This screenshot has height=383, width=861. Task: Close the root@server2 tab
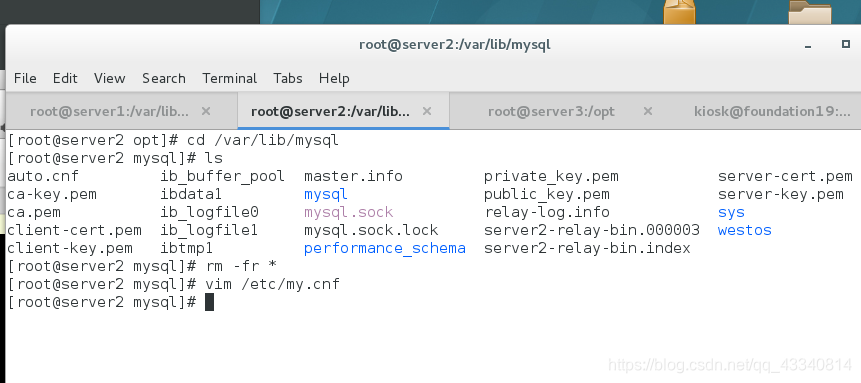[427, 112]
